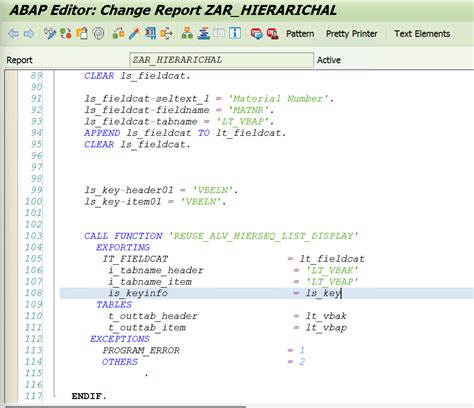474x408 pixels.
Task: Toggle Fullscreen on/off icon
Action: pos(219,33)
